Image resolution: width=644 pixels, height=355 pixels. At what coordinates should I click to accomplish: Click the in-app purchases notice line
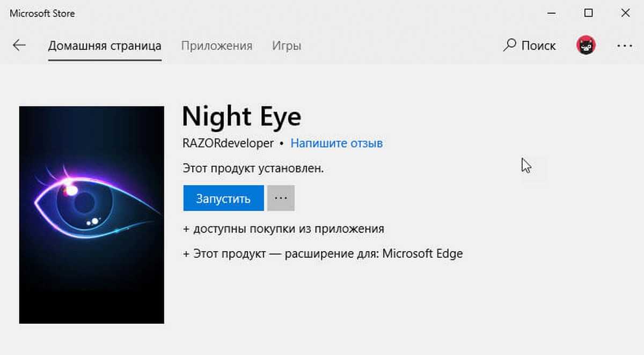click(x=283, y=229)
